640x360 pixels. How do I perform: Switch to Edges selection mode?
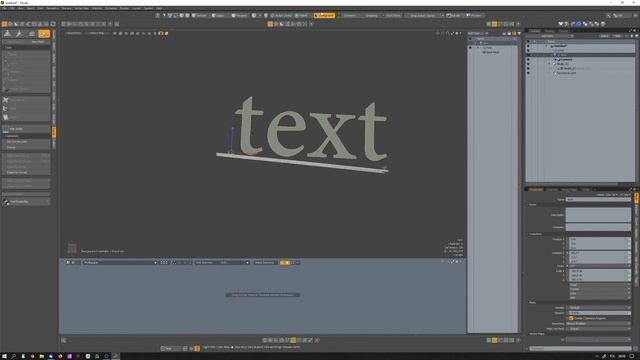coord(218,16)
